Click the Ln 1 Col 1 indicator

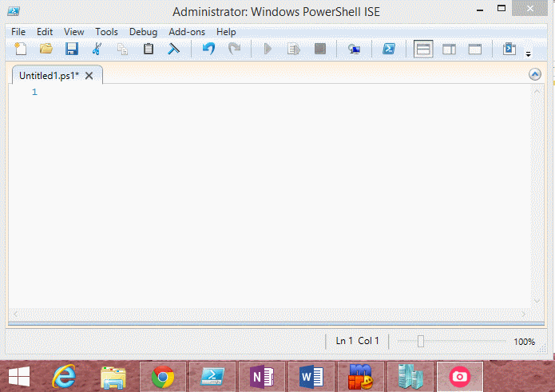click(358, 341)
